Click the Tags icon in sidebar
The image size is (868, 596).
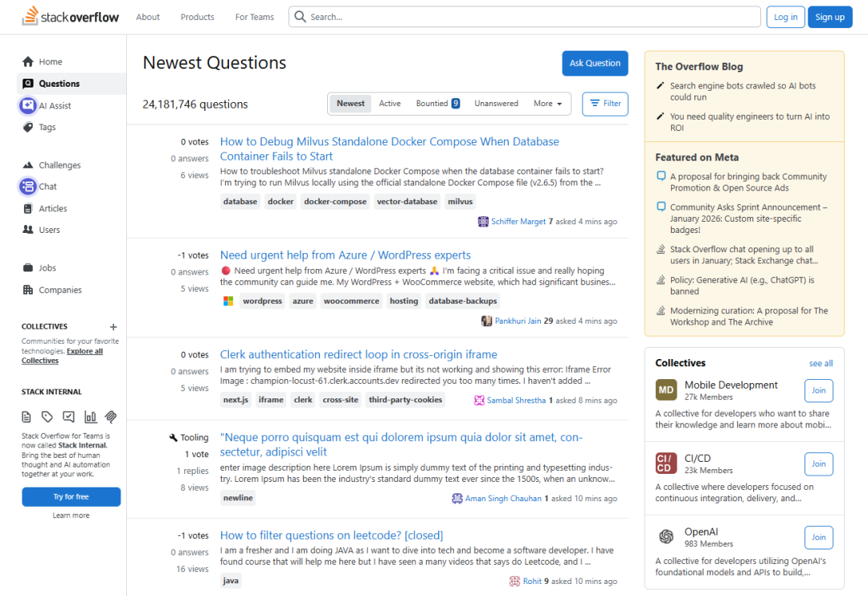pos(27,127)
